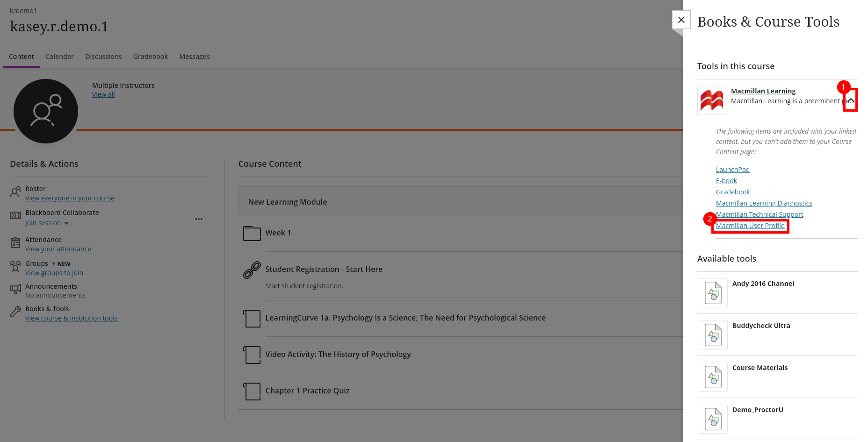Click the Groups people icon
This screenshot has height=442, width=868.
click(x=15, y=266)
